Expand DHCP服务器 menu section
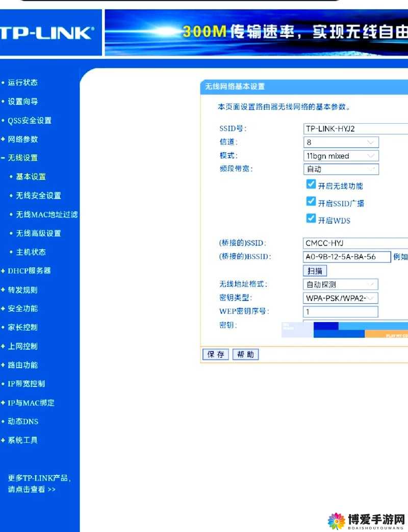 (x=29, y=271)
